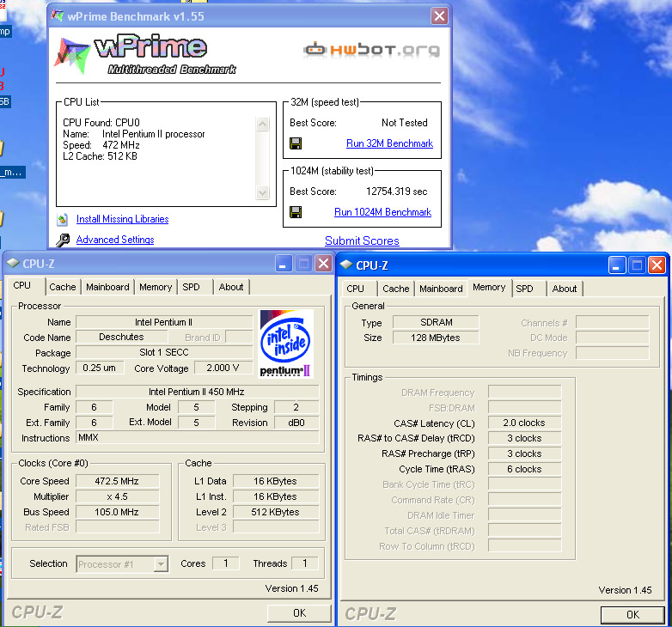Open the Submit Scores link

click(x=362, y=240)
